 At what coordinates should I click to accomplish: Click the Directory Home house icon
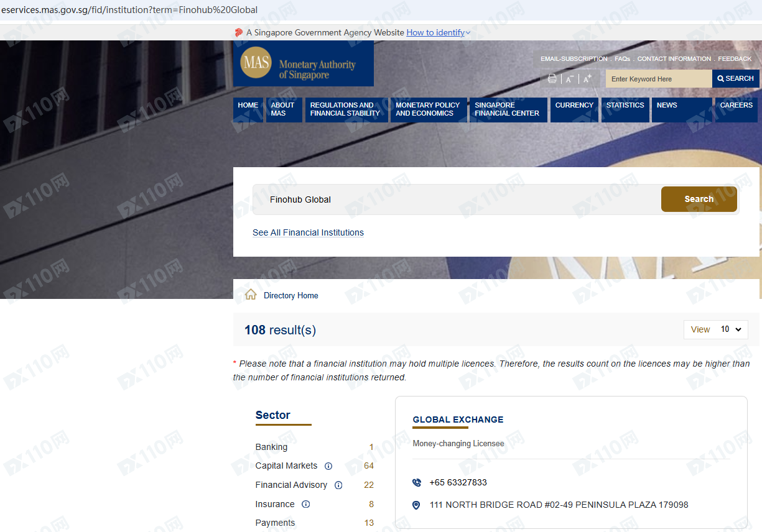pyautogui.click(x=251, y=295)
